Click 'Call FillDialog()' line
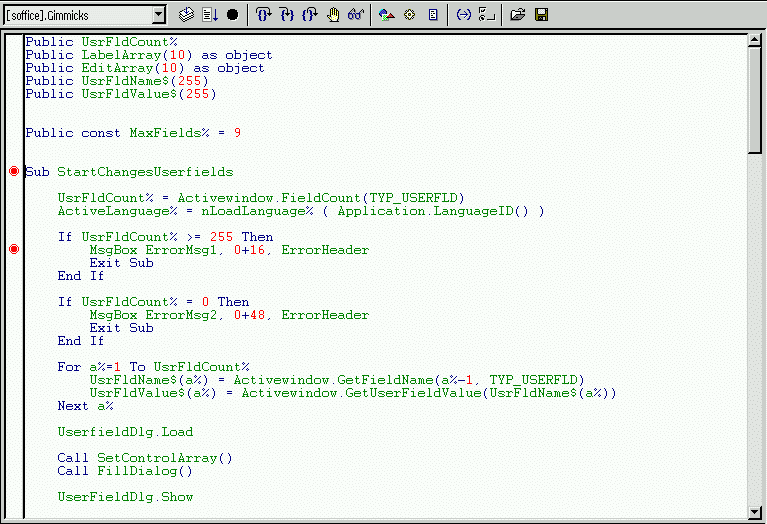Viewport: 767px width, 524px height. click(x=125, y=471)
